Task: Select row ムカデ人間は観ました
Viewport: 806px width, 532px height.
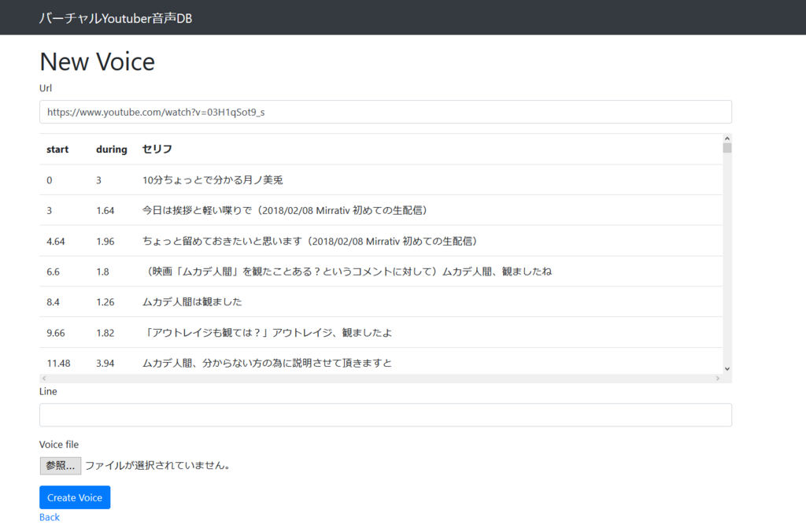Action: [381, 301]
